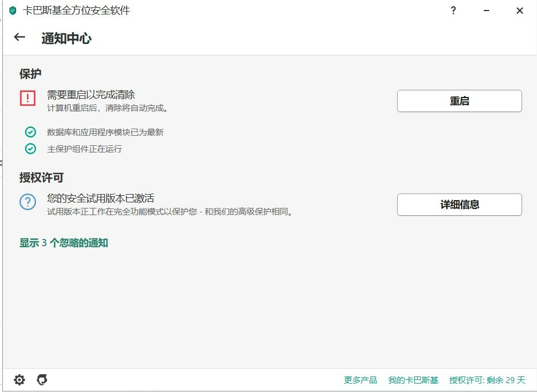Close the Kaspersky window

point(520,11)
